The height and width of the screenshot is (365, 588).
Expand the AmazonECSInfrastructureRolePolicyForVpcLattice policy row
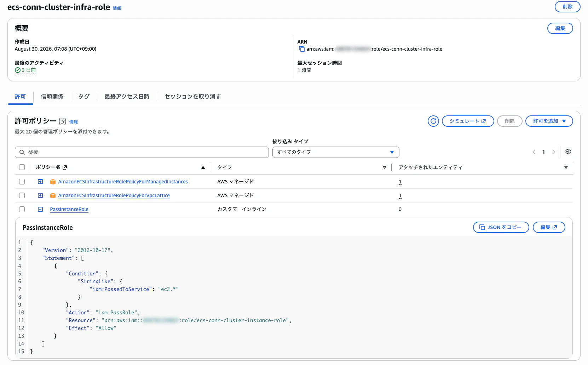click(40, 195)
